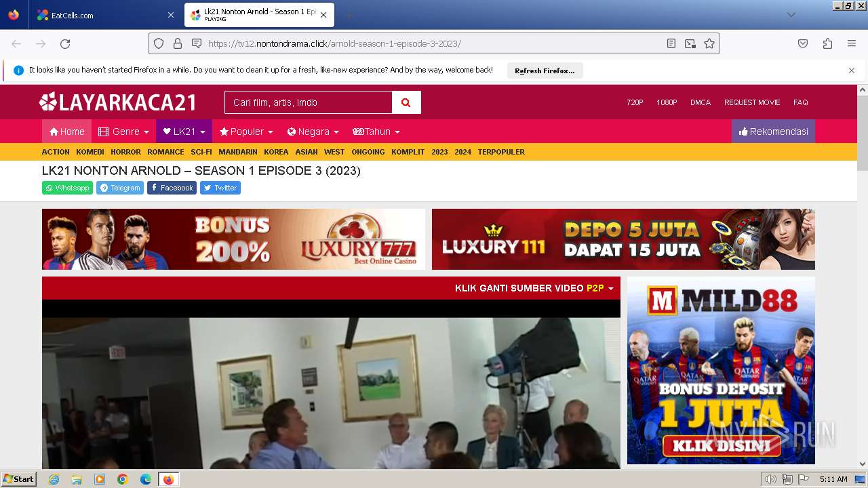Open the KOREA category

276,152
